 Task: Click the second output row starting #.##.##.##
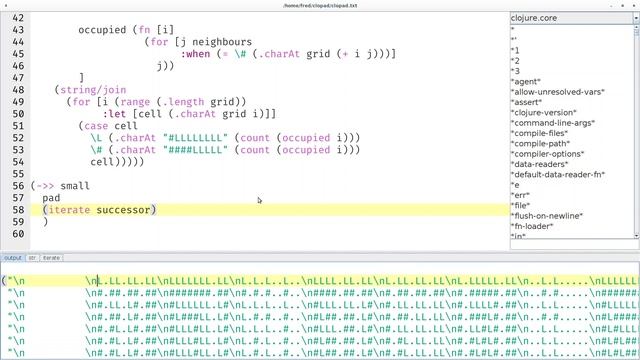[x=320, y=293]
